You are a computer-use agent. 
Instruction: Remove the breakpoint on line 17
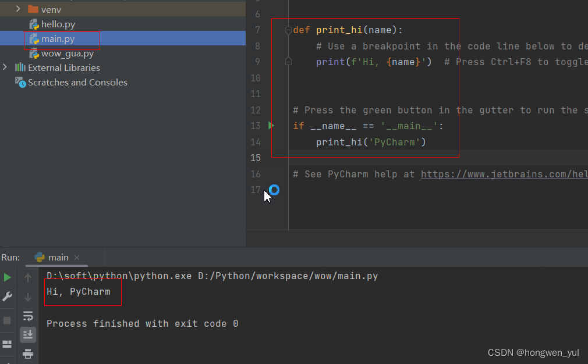click(x=274, y=190)
